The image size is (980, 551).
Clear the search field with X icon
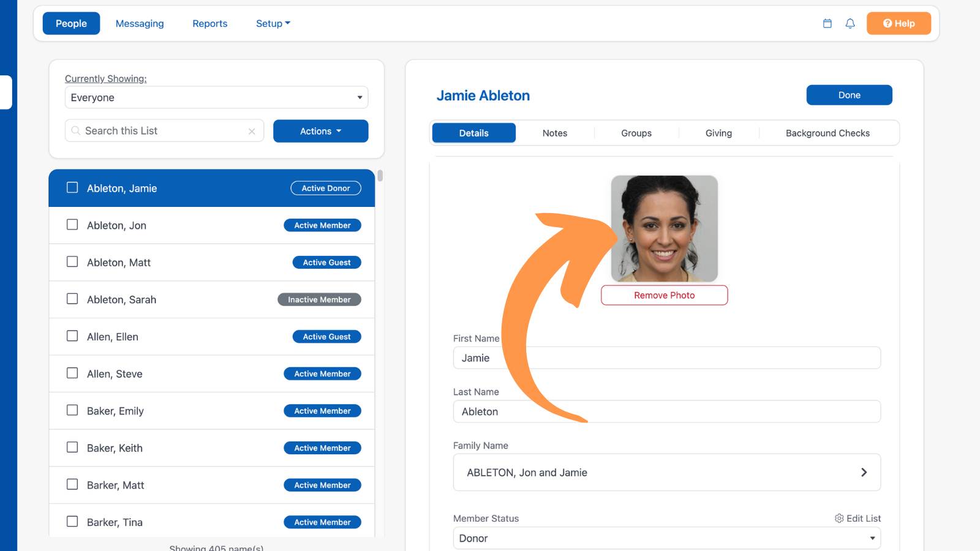coord(252,131)
